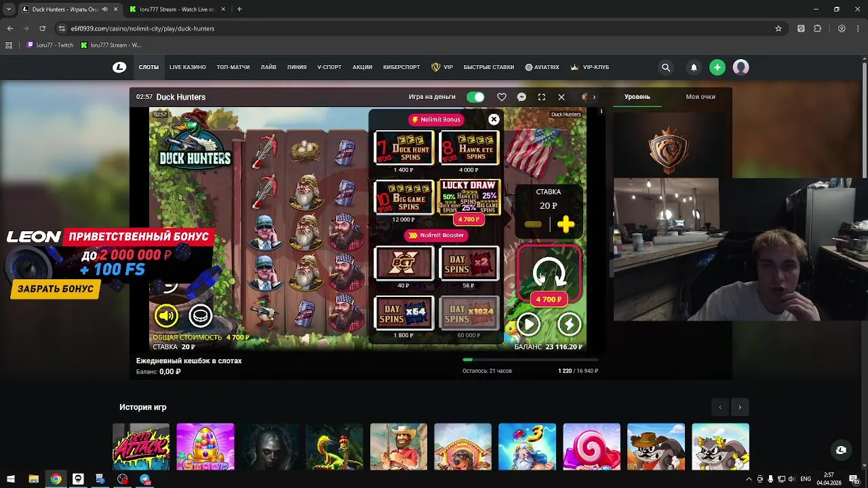Add Duck Hunters to favorites heart
The image size is (868, 488).
(x=502, y=97)
